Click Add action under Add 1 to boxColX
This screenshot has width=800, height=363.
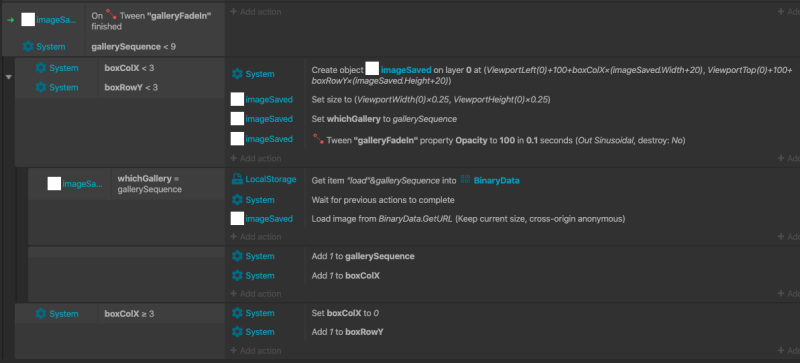(x=256, y=294)
